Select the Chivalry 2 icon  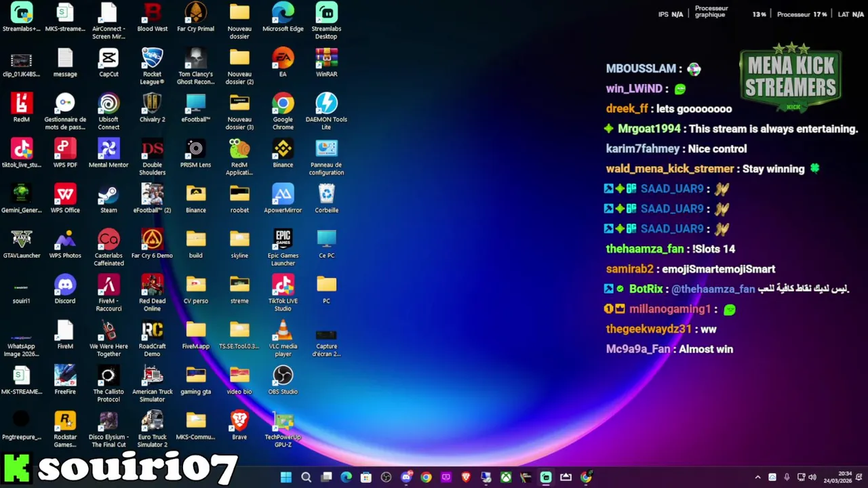152,108
